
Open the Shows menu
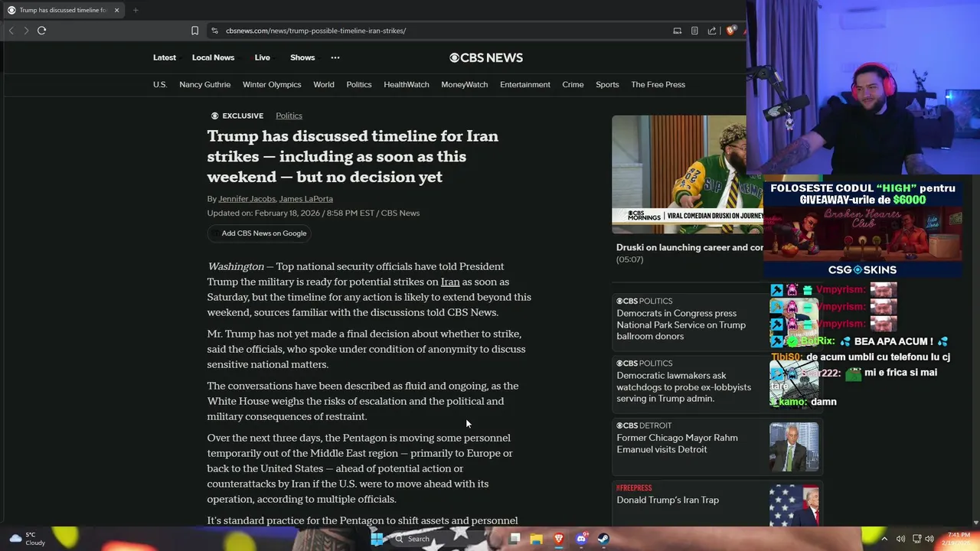click(302, 57)
